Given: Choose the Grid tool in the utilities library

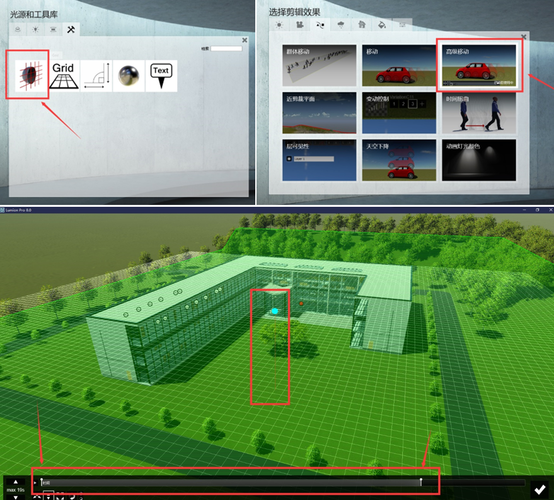Looking at the screenshot, I should tap(64, 76).
